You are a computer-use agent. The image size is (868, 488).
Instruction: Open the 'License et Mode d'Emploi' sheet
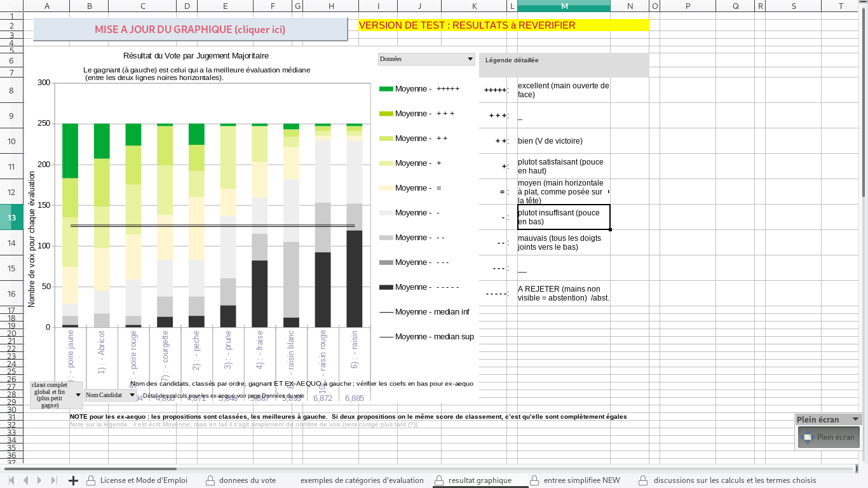coord(144,480)
